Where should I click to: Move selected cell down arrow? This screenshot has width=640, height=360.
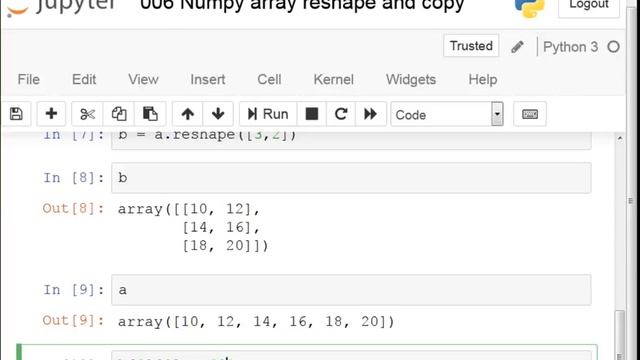[218, 114]
